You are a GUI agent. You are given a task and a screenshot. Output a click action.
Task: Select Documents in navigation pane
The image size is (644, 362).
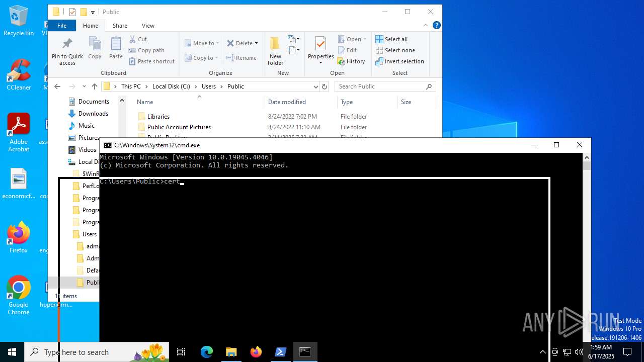[94, 102]
